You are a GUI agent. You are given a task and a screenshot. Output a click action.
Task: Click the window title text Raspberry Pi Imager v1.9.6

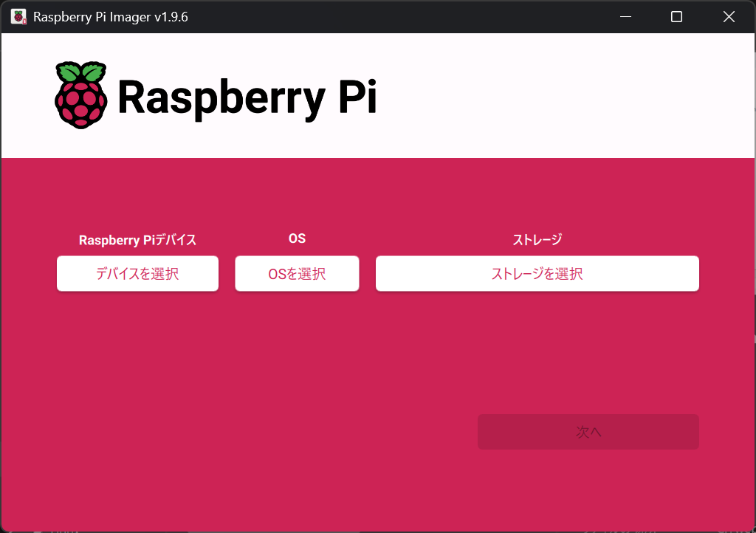[111, 17]
